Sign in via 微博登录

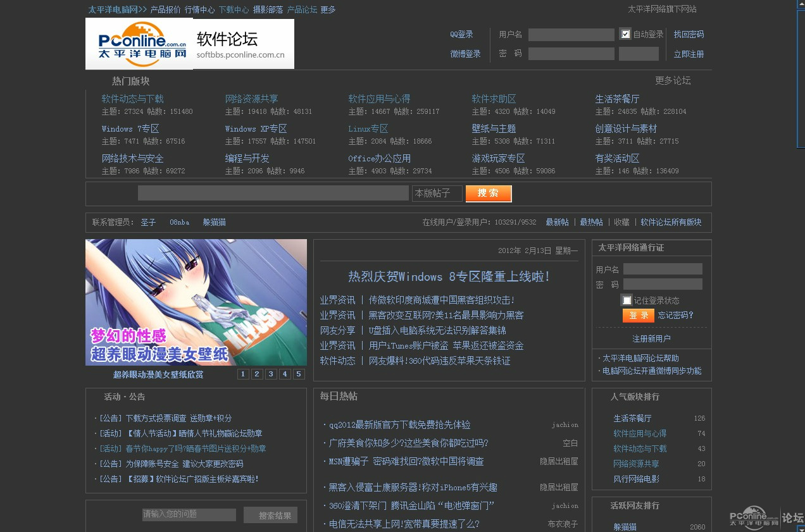coord(465,54)
